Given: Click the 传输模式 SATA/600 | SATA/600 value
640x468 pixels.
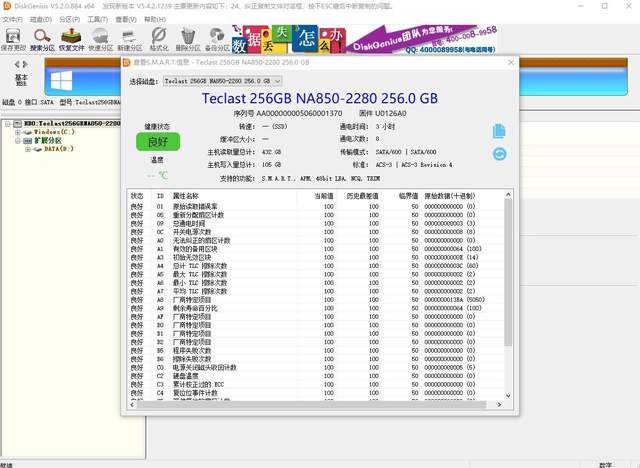Looking at the screenshot, I should tap(406, 152).
